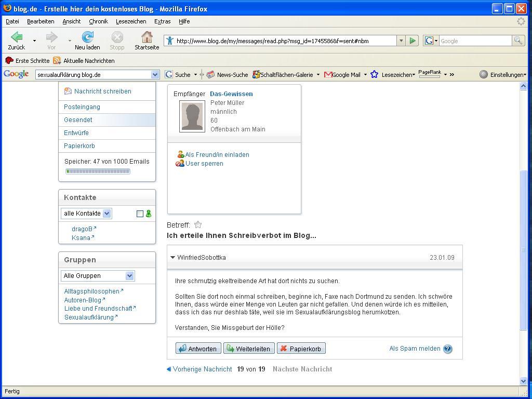Toggle the checkbox in Kontakte panel
Image resolution: width=532 pixels, height=399 pixels.
click(140, 214)
